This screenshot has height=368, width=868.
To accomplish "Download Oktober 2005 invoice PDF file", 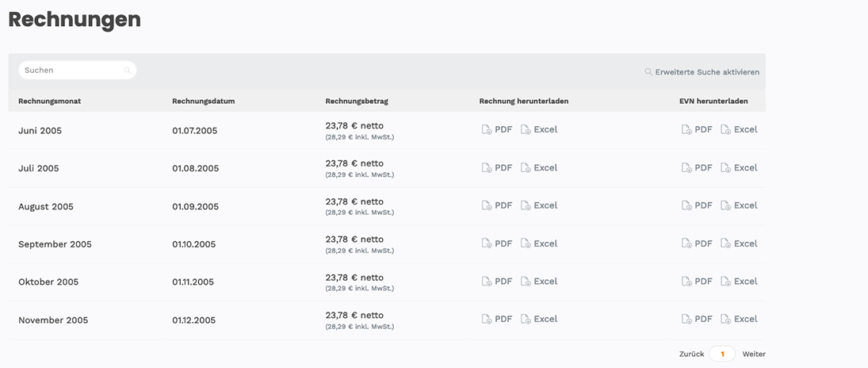I will tap(497, 282).
